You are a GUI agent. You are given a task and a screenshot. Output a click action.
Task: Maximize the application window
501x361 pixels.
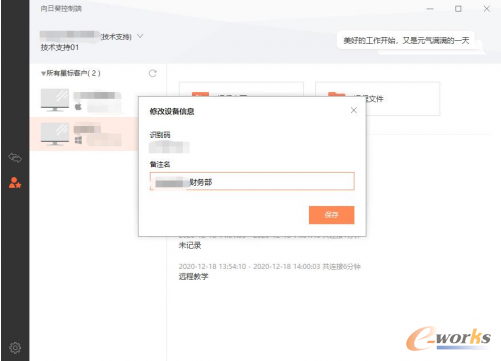458,9
